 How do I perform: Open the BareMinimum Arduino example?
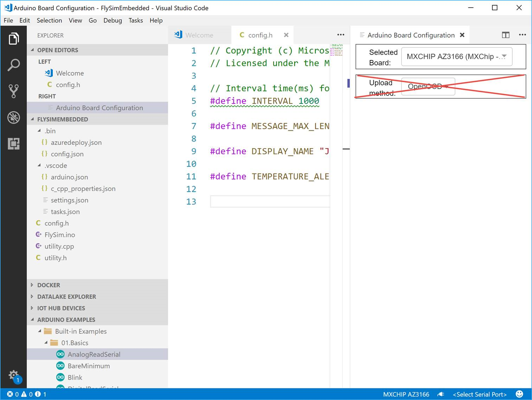pos(97,366)
